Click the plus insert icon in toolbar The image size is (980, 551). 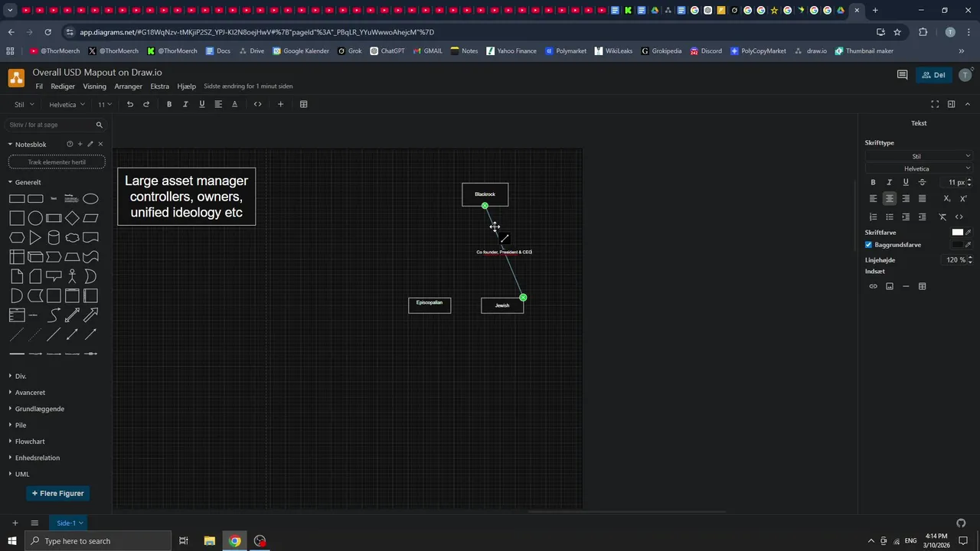click(281, 104)
